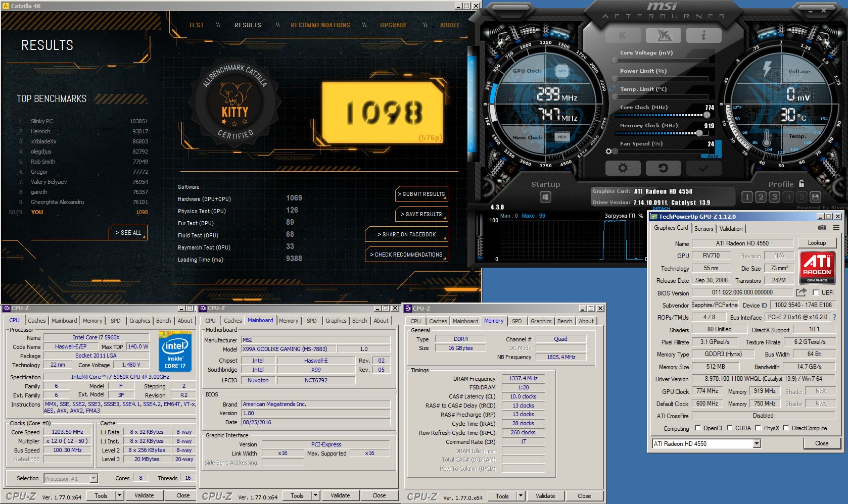Toggle the OpenCL checkbox in GPU-Z
The width and height of the screenshot is (848, 504).
click(698, 428)
